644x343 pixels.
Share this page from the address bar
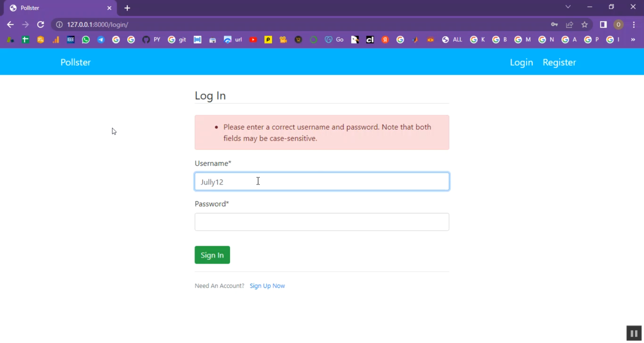pos(569,24)
